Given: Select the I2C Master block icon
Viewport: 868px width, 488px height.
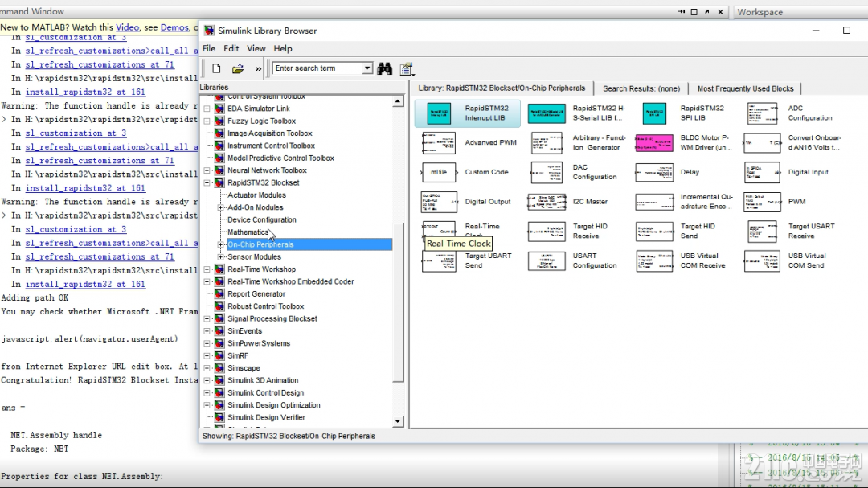Looking at the screenshot, I should (x=547, y=202).
